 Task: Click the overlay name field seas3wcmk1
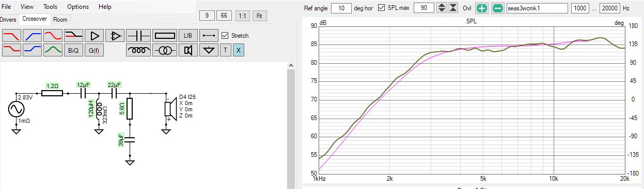tap(537, 8)
